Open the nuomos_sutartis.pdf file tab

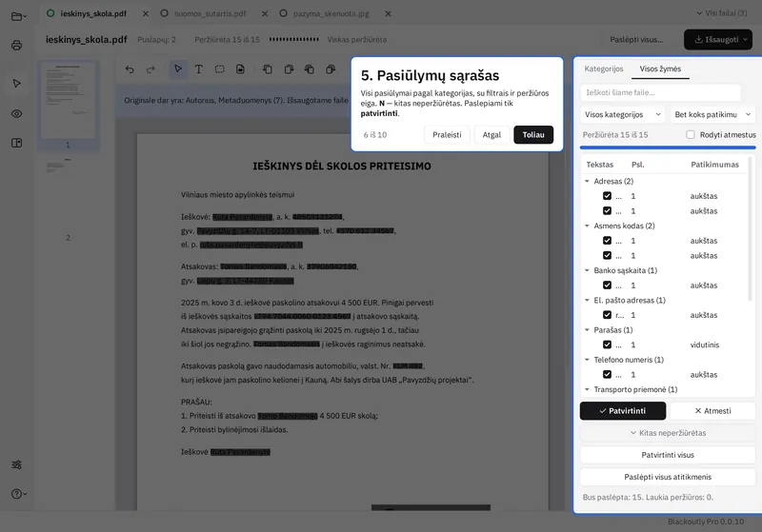point(210,13)
